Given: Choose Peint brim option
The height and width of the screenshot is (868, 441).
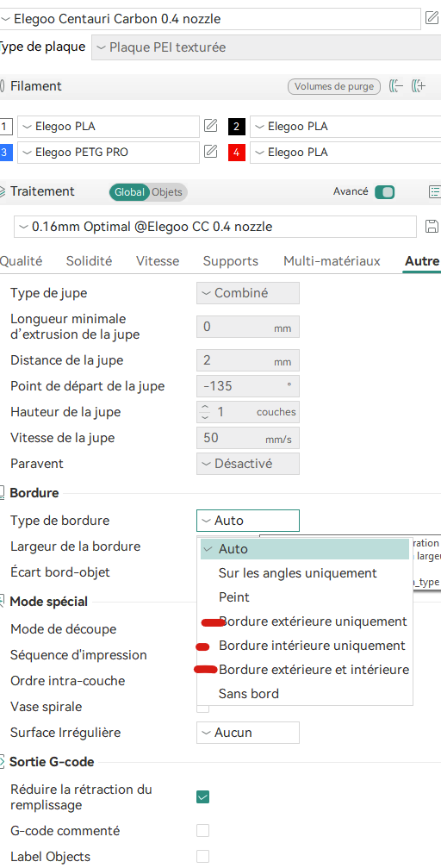Looking at the screenshot, I should [x=304, y=597].
